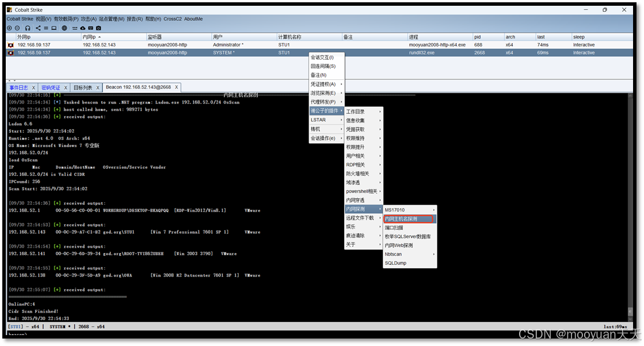Image resolution: width=644 pixels, height=346 pixels.
Task: Switch to session table view icon
Action: 46,28
